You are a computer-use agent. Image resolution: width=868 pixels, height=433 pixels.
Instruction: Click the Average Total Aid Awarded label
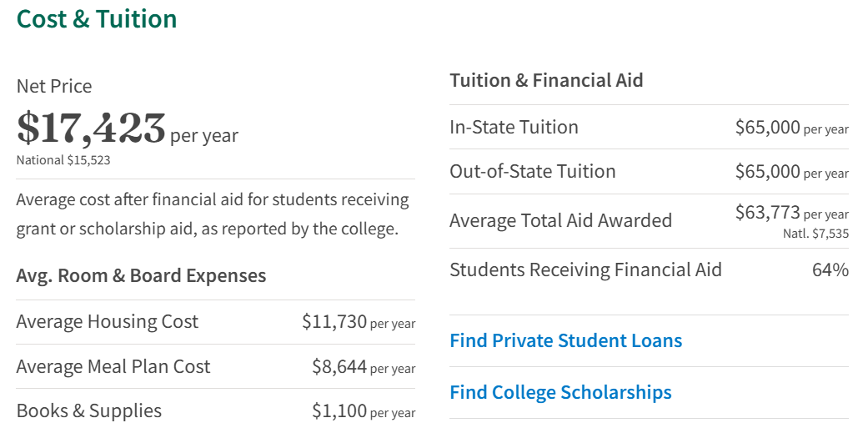point(560,220)
